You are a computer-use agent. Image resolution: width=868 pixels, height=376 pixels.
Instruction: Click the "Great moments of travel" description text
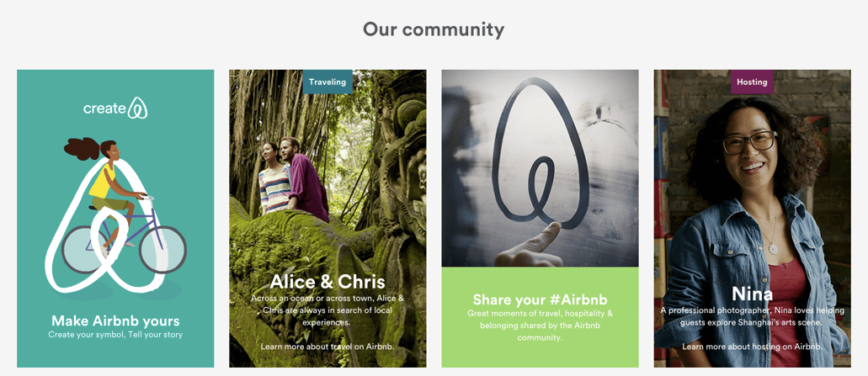point(540,326)
